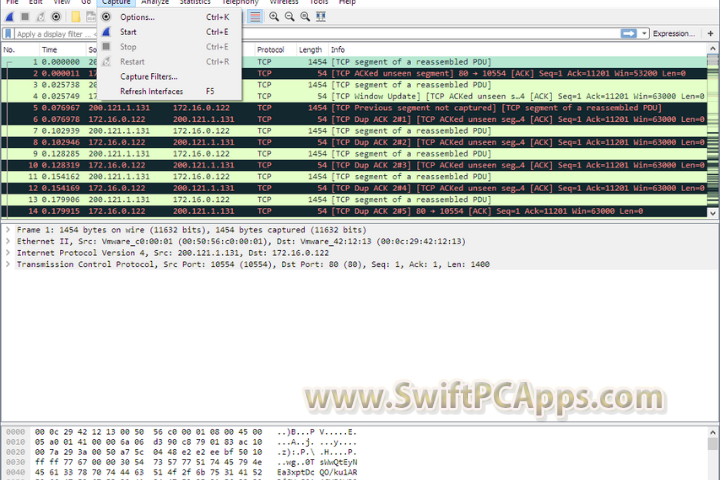The image size is (720, 480).
Task: Select packet 14 Dup ACK 2#5 row
Action: [x=354, y=211]
